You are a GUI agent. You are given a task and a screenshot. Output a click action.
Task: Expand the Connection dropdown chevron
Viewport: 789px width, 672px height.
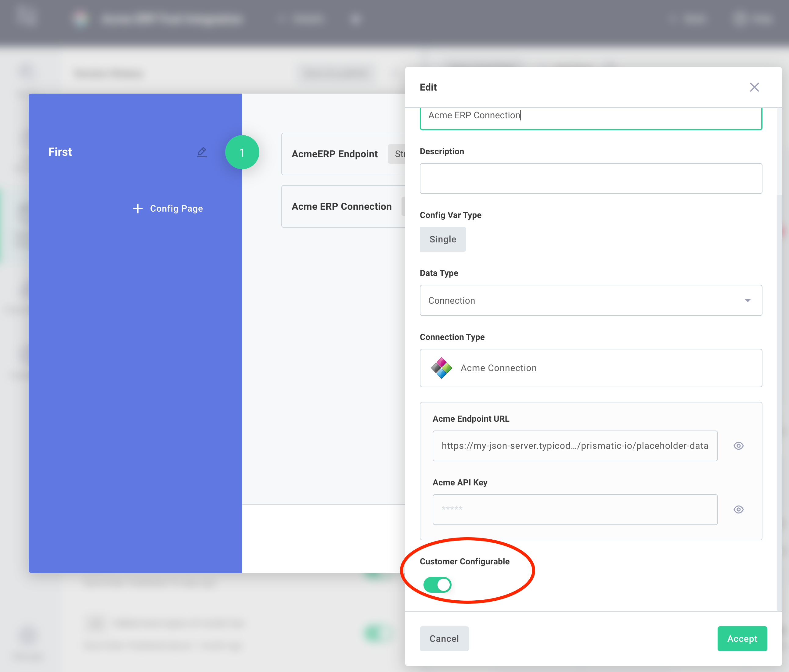coord(748,300)
